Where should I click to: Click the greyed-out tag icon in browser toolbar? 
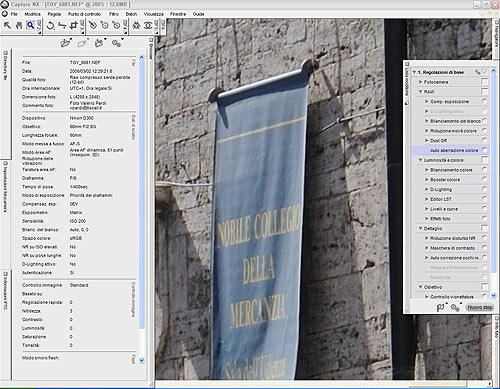click(x=83, y=43)
